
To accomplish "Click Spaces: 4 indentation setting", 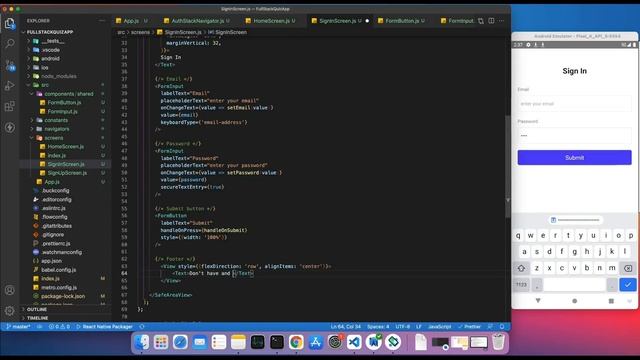I will [x=378, y=327].
